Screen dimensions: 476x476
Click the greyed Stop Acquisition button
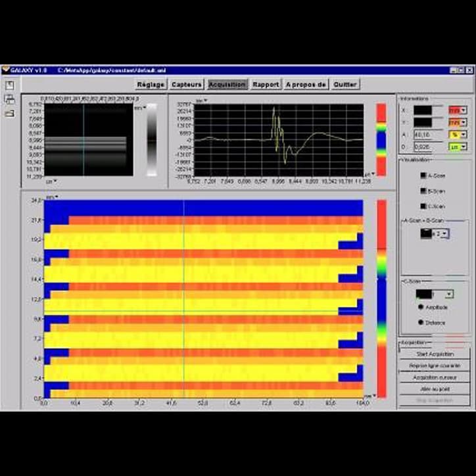click(x=435, y=400)
